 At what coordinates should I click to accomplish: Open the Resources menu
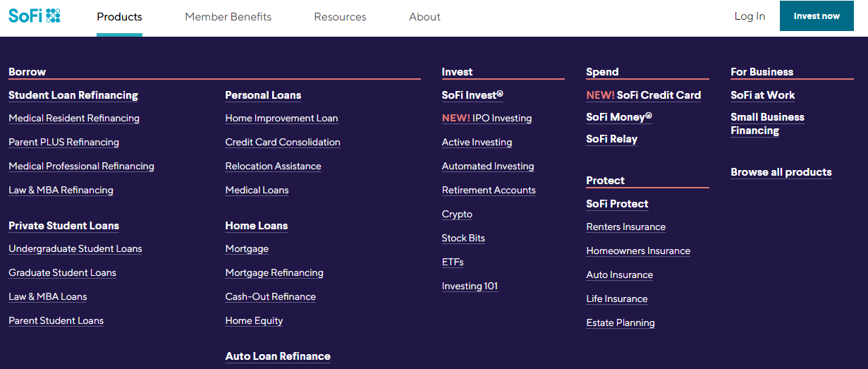[x=340, y=17]
